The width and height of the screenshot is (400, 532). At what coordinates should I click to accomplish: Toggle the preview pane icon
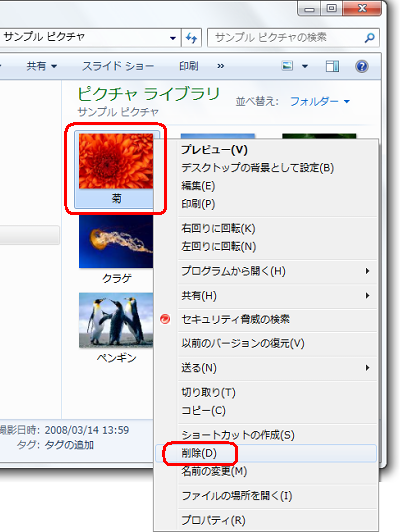pos(332,66)
